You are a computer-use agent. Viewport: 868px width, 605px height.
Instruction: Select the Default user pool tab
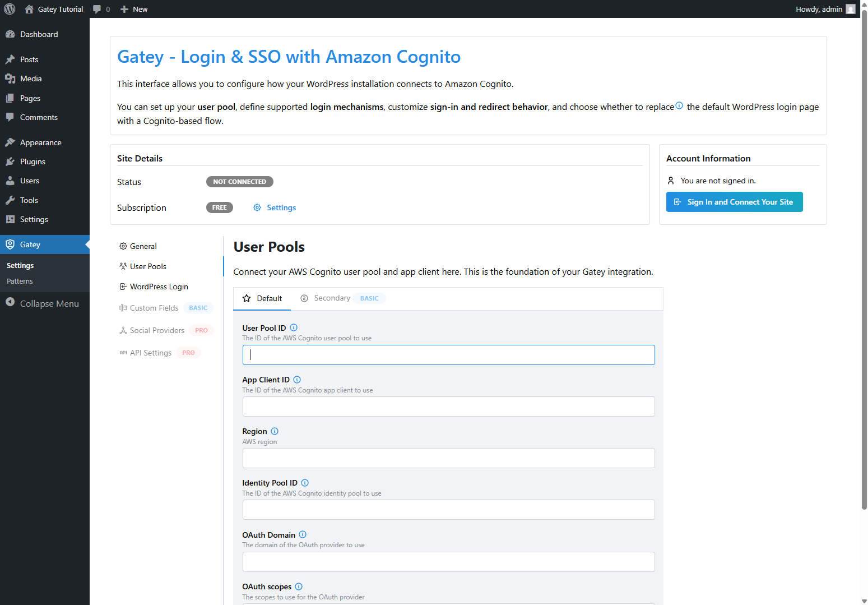pyautogui.click(x=262, y=298)
